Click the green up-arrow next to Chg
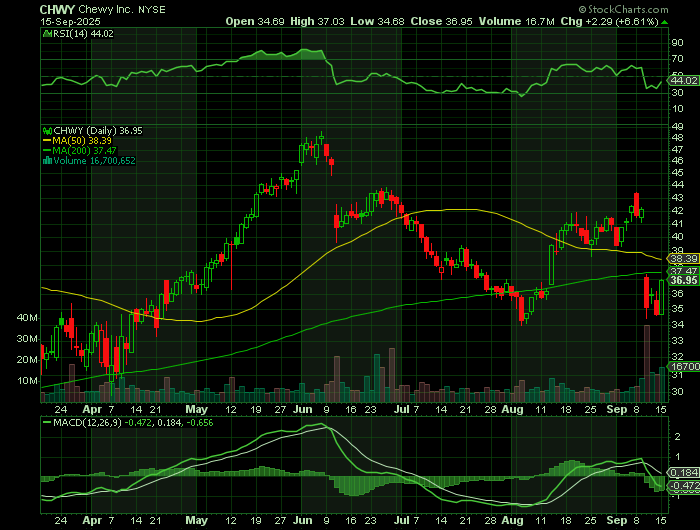The image size is (700, 530). point(665,22)
